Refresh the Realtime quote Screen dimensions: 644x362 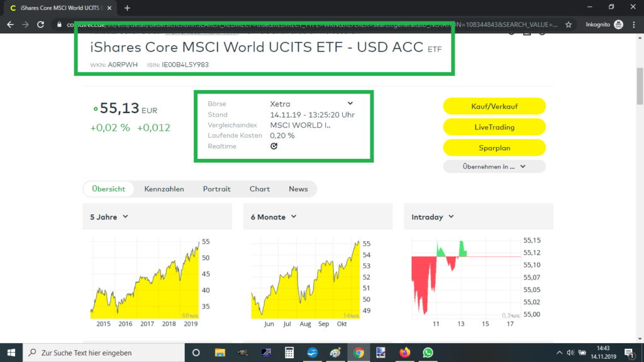[274, 146]
